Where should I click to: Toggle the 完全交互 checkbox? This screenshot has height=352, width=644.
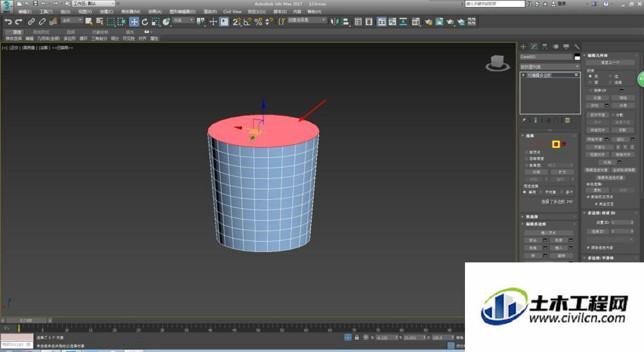click(x=596, y=204)
